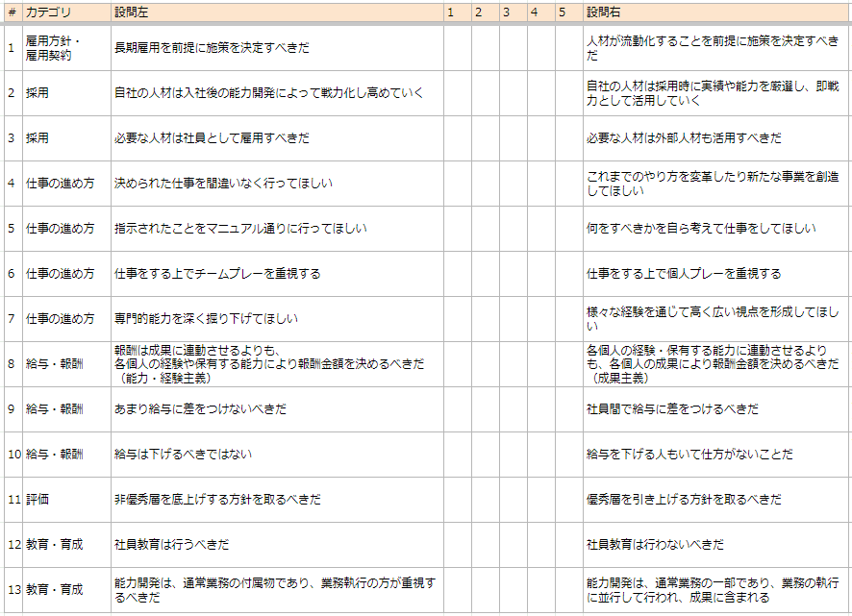Image resolution: width=852 pixels, height=616 pixels.
Task: Click 社員教育は行うべきだ
Action: pyautogui.click(x=277, y=544)
